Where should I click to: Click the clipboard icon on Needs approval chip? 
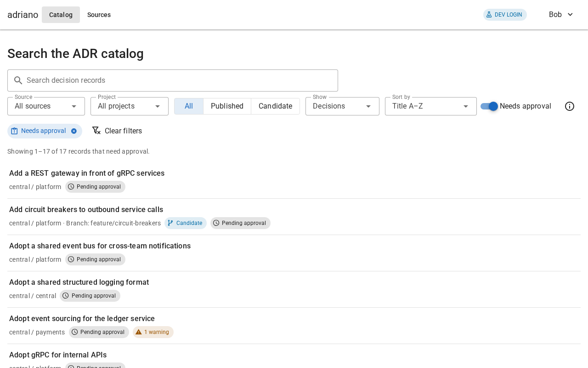coord(14,131)
